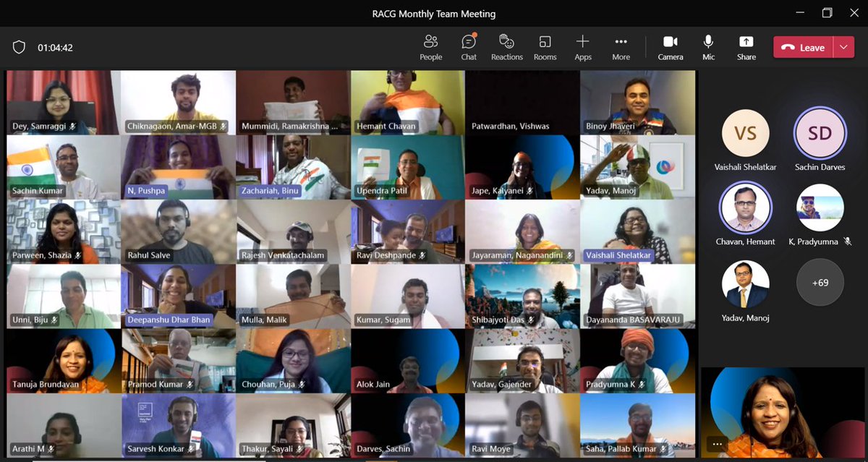Select the Vaishali Shelatkar VS avatar
Screen dimensions: 868x462
[x=745, y=133]
